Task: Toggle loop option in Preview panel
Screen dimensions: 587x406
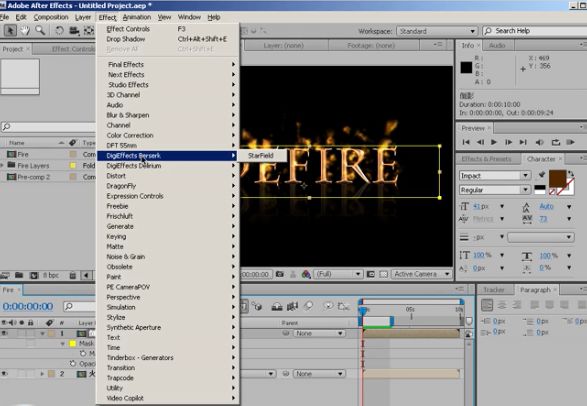Action: 556,142
